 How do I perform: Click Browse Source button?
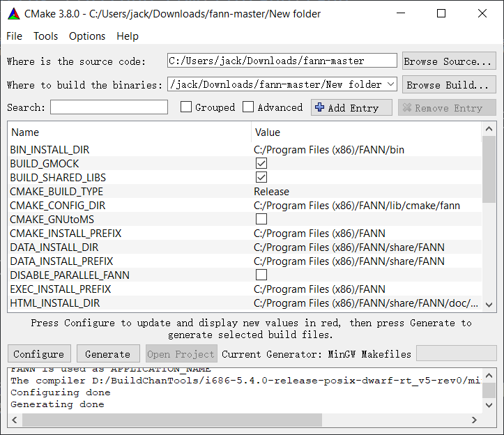tap(449, 61)
